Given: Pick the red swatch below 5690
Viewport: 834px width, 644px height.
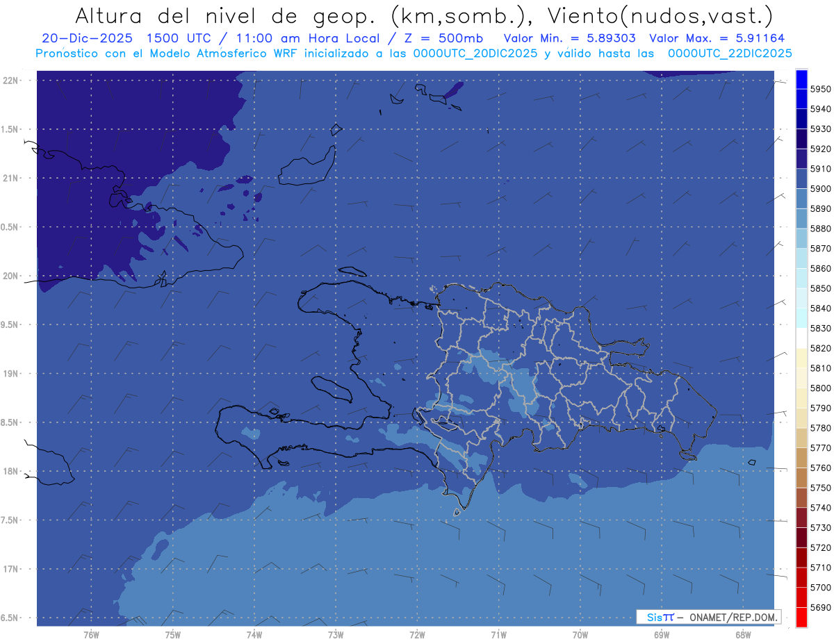Looking at the screenshot, I should (x=801, y=618).
